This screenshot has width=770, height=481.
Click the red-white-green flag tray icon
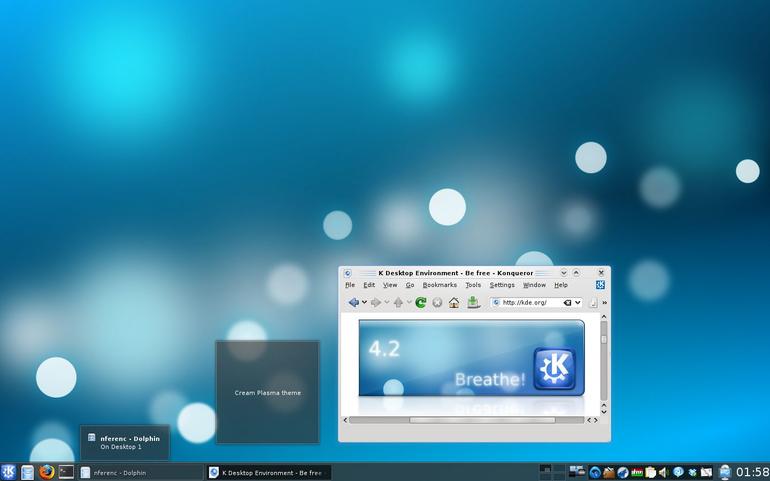coord(637,473)
